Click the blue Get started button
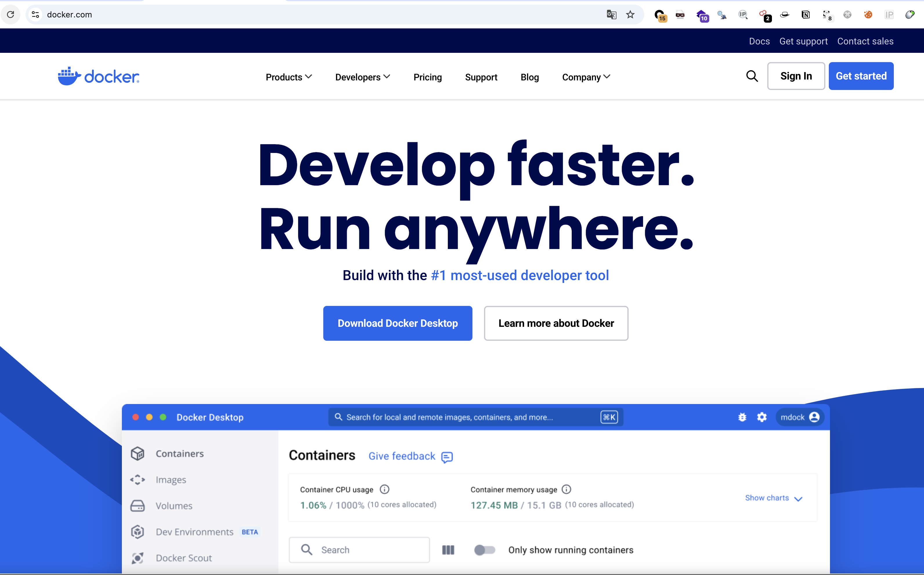 click(x=861, y=76)
